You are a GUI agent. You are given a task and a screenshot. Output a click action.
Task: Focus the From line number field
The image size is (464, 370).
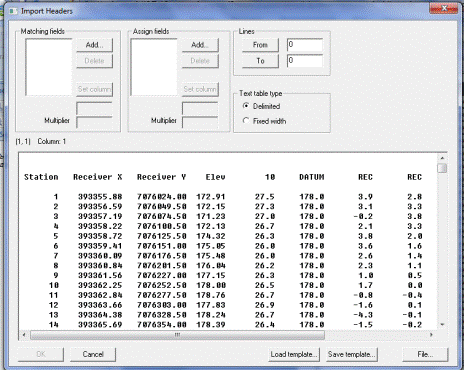tap(305, 45)
